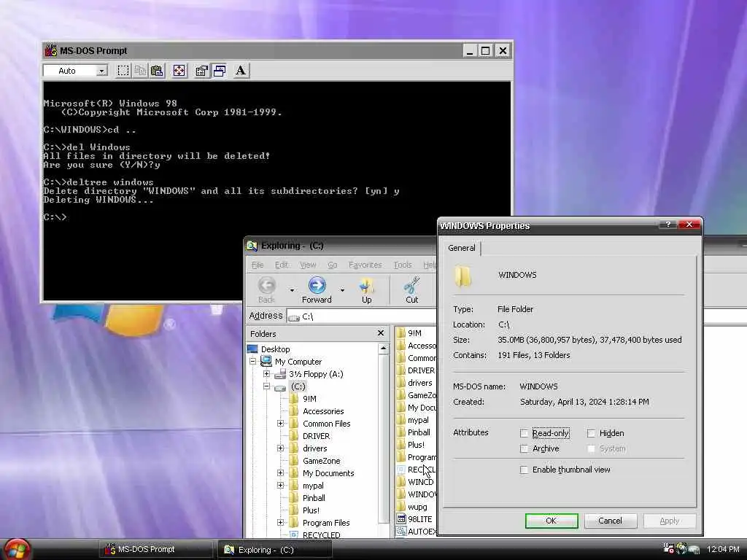Click the Font 'A' icon in MS-DOS Prompt
Screen dimensions: 747x560
241,71
